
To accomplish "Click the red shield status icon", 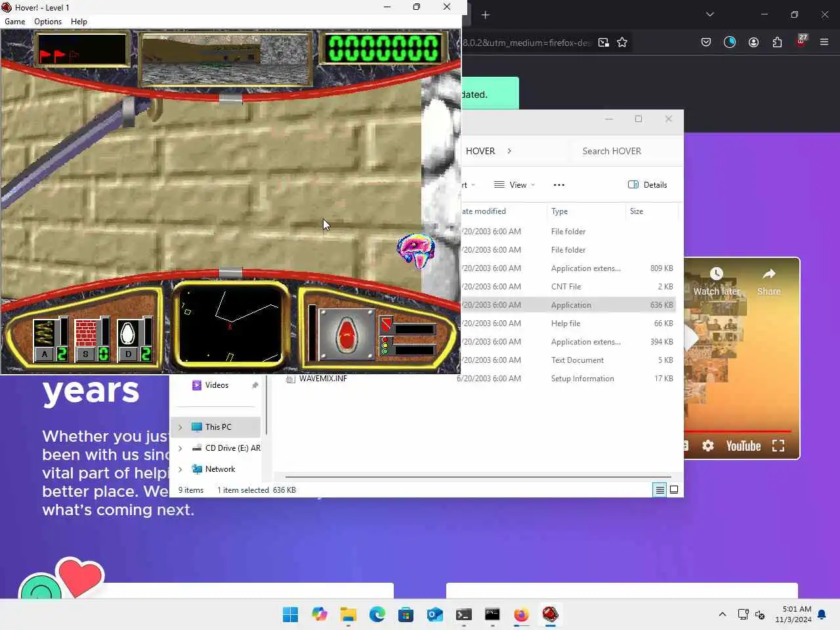I will click(x=386, y=325).
